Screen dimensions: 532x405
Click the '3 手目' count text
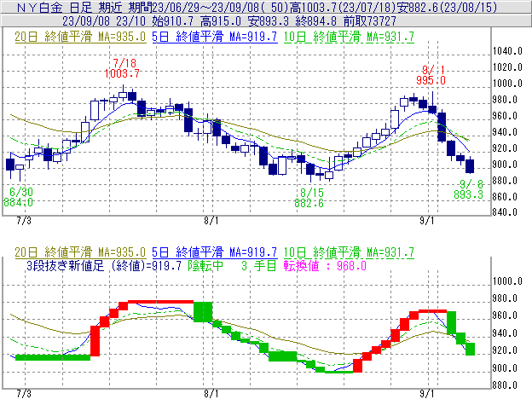pos(259,266)
